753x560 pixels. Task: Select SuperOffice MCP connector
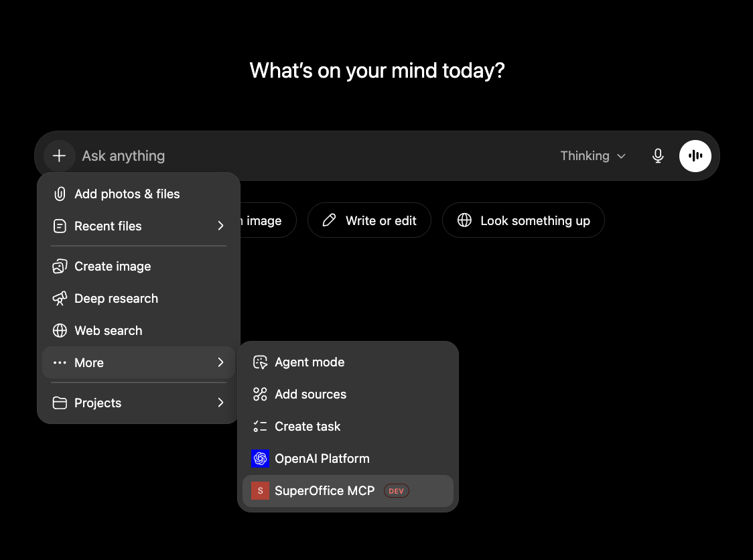(x=348, y=491)
